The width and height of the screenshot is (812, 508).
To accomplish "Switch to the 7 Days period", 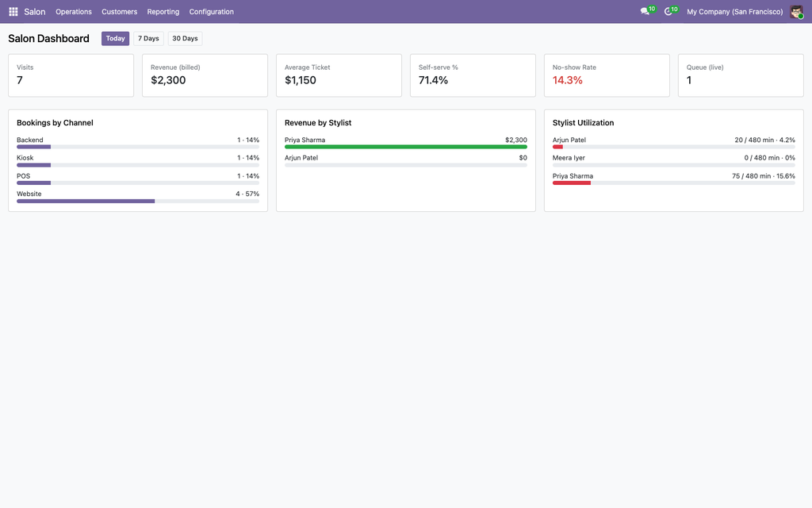I will pos(148,38).
